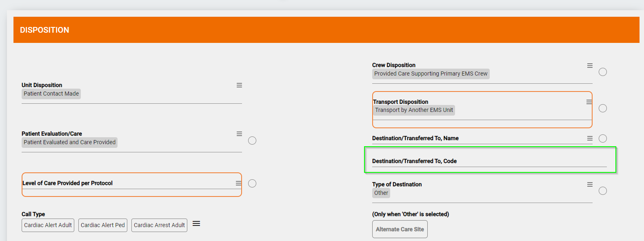Open the Type of Destination list icon
The image size is (644, 241).
(x=590, y=185)
